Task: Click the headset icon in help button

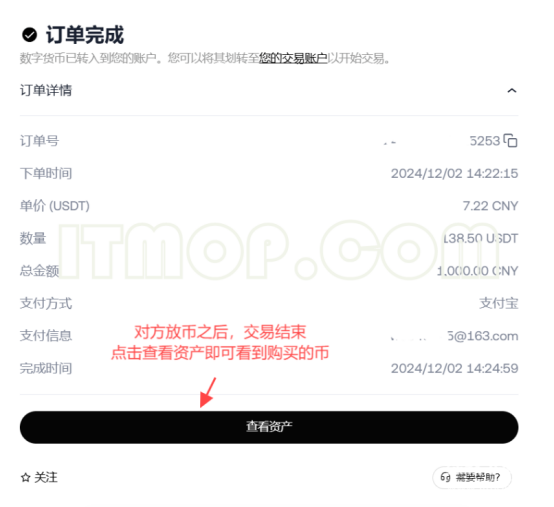Action: (445, 477)
